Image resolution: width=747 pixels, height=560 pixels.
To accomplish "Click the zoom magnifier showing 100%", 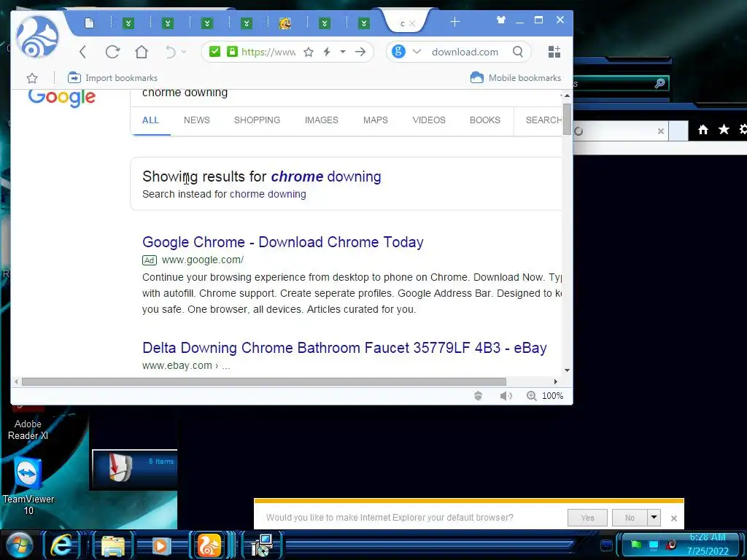I will pyautogui.click(x=532, y=396).
